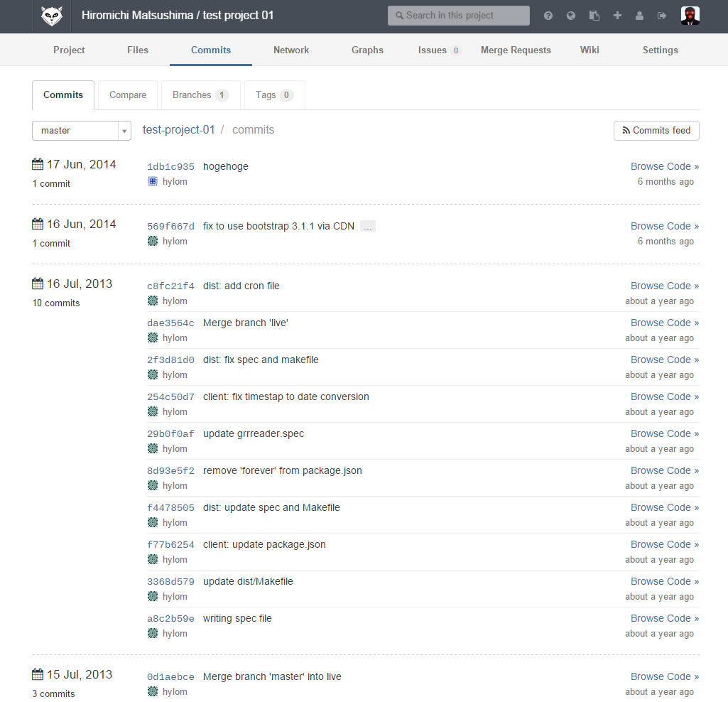Switch to the Network menu item

(x=291, y=50)
